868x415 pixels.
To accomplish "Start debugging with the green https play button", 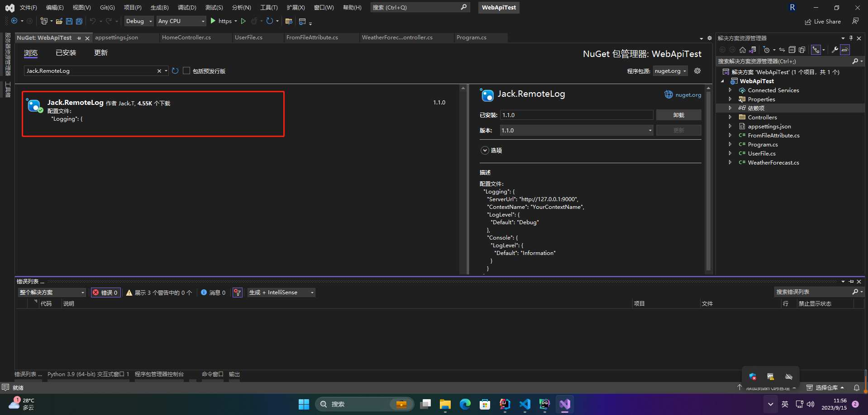I will coord(221,21).
